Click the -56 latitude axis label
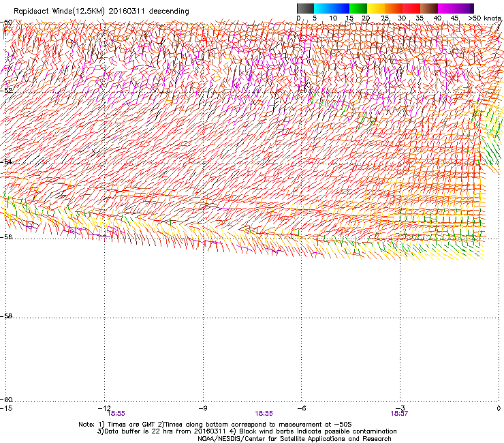Screen dimensions: 504x443 [x=6, y=236]
